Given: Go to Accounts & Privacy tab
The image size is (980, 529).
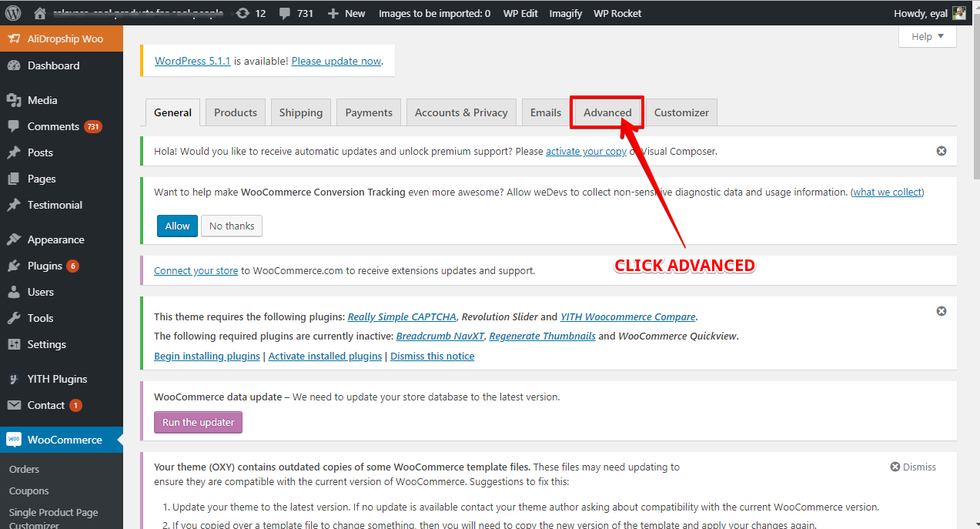Looking at the screenshot, I should [461, 112].
